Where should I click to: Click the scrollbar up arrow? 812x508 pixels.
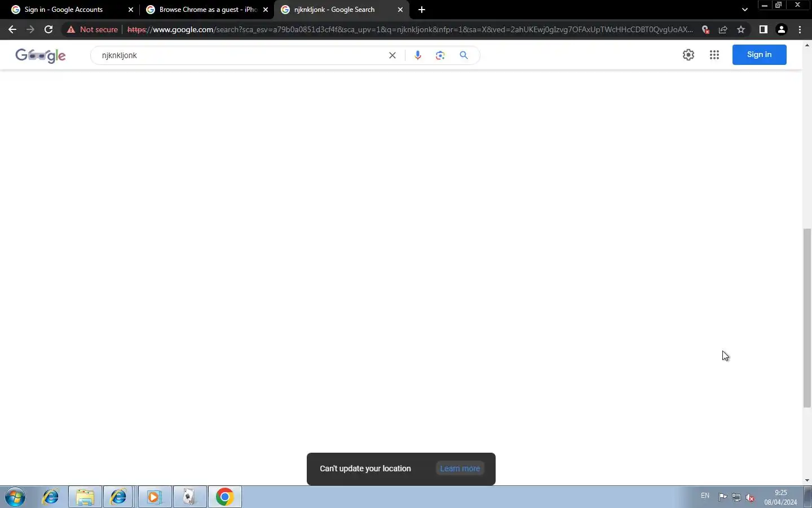807,45
